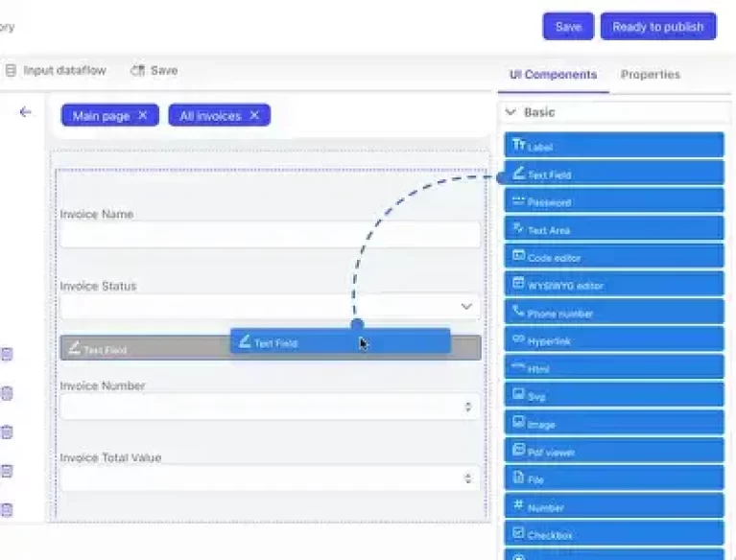The width and height of the screenshot is (736, 560).
Task: Click the Invoice Number label text
Action: (103, 386)
